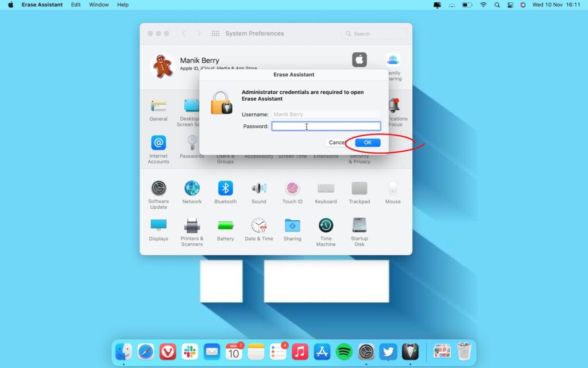Image resolution: width=588 pixels, height=368 pixels.
Task: Launch Spotify from the Dock
Action: (345, 351)
